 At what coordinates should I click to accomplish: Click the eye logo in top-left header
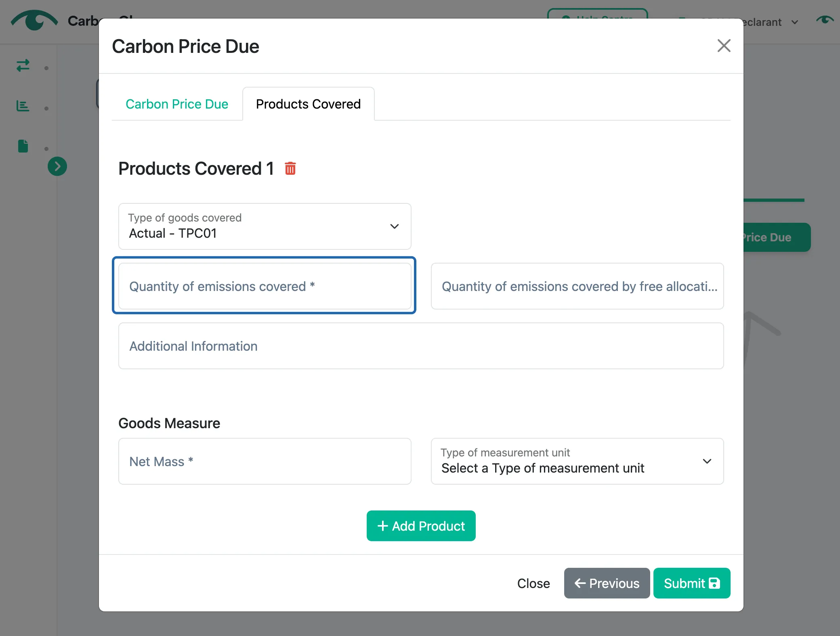tap(34, 20)
